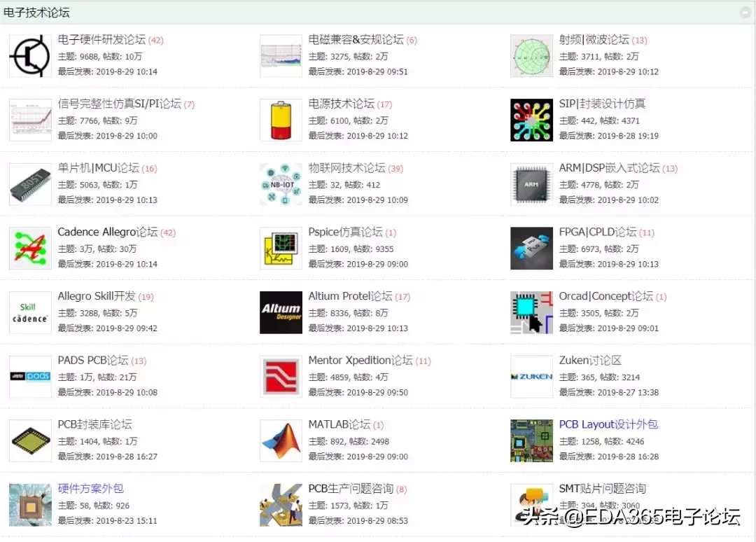The height and width of the screenshot is (542, 756).
Task: Open the signal graph icon for SI/PI论坛
Action: click(x=30, y=120)
